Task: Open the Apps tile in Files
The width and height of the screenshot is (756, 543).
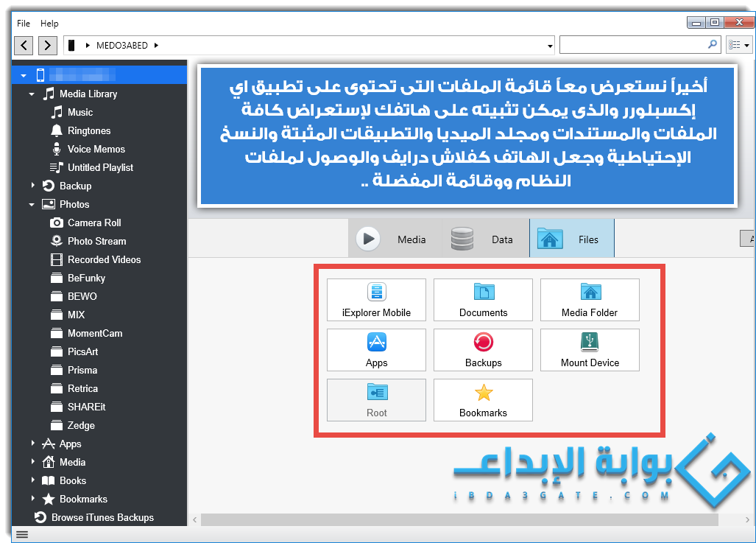Action: [x=376, y=350]
